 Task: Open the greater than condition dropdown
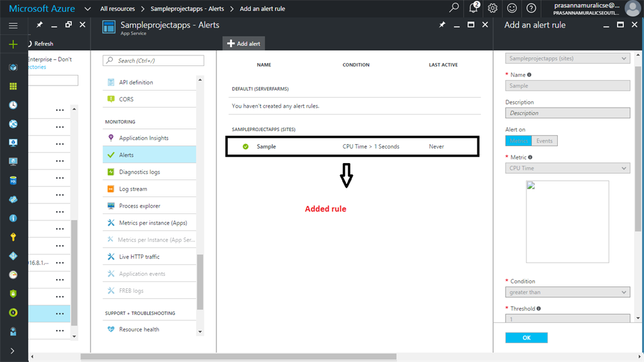568,292
